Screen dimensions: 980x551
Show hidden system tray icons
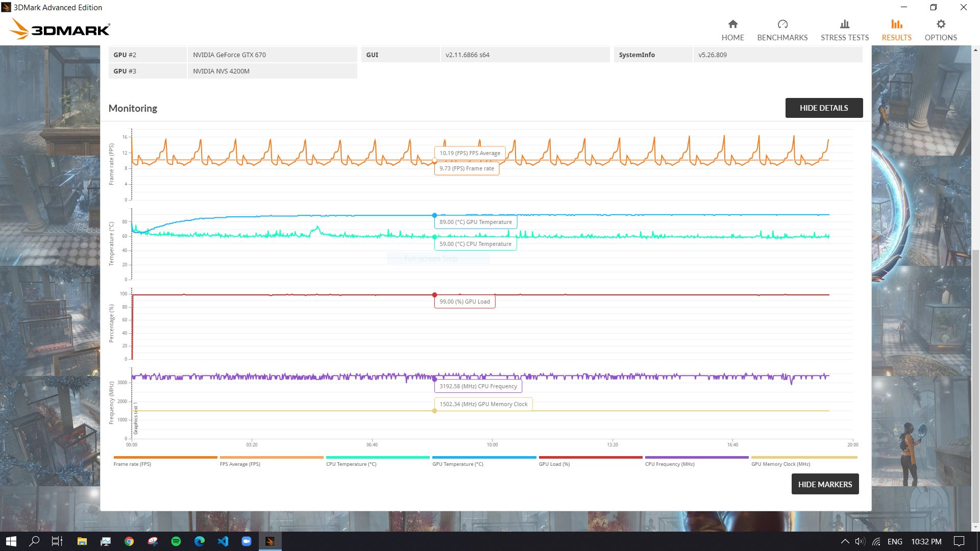pyautogui.click(x=845, y=541)
